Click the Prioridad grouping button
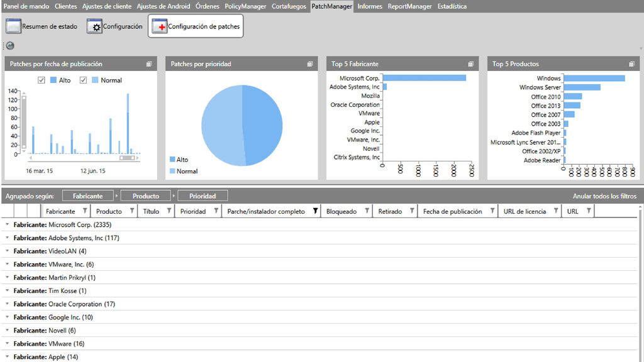The width and height of the screenshot is (644, 362). pos(203,196)
